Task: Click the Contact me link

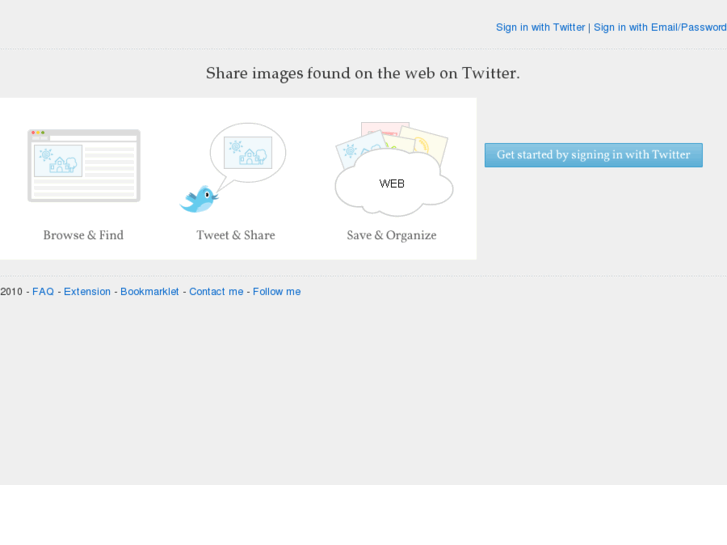Action: tap(216, 292)
